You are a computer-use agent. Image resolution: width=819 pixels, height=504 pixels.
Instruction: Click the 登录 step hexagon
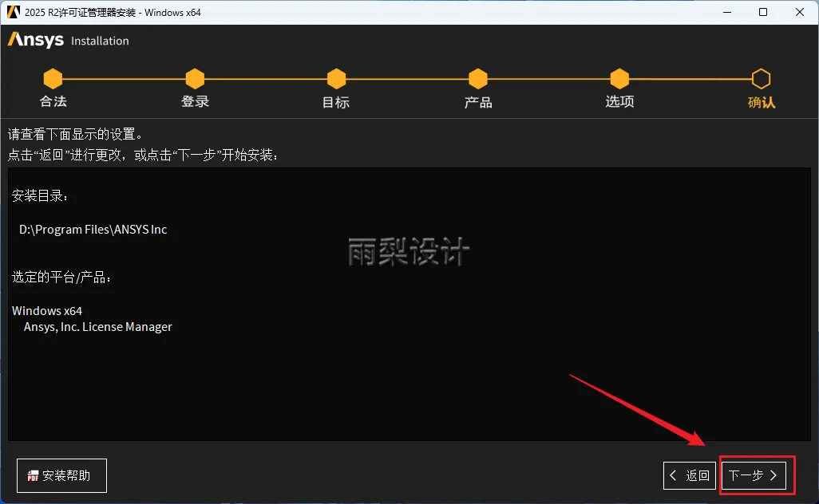[195, 79]
